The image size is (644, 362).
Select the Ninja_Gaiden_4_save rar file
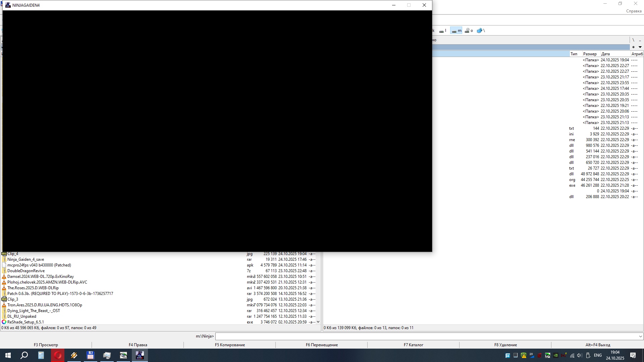26,259
